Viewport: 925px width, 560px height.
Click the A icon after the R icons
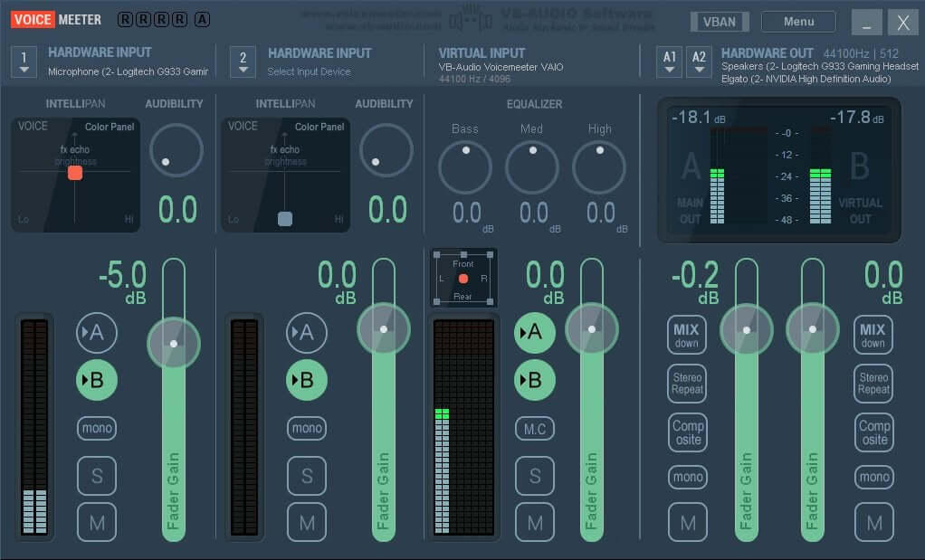(x=202, y=20)
